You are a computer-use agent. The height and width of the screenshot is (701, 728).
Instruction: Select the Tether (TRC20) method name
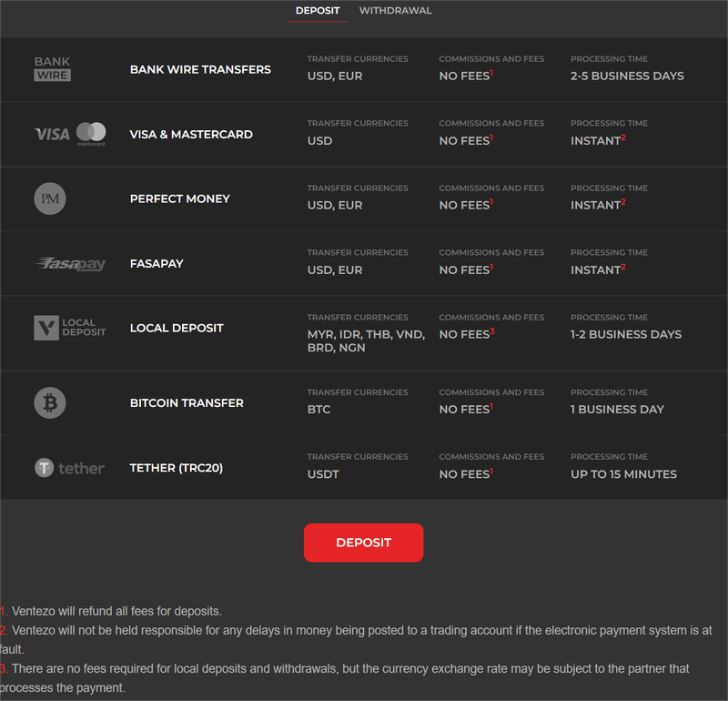pyautogui.click(x=177, y=468)
